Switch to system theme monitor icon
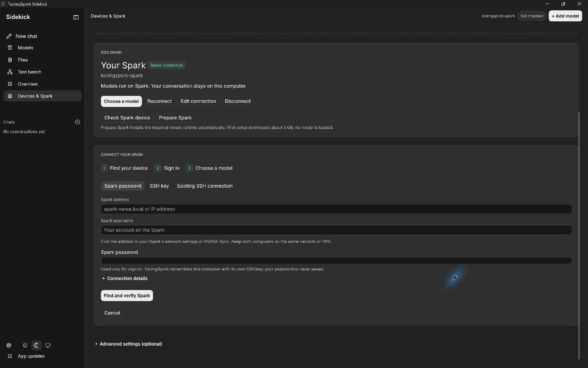This screenshot has width=588, height=368. 48,345
